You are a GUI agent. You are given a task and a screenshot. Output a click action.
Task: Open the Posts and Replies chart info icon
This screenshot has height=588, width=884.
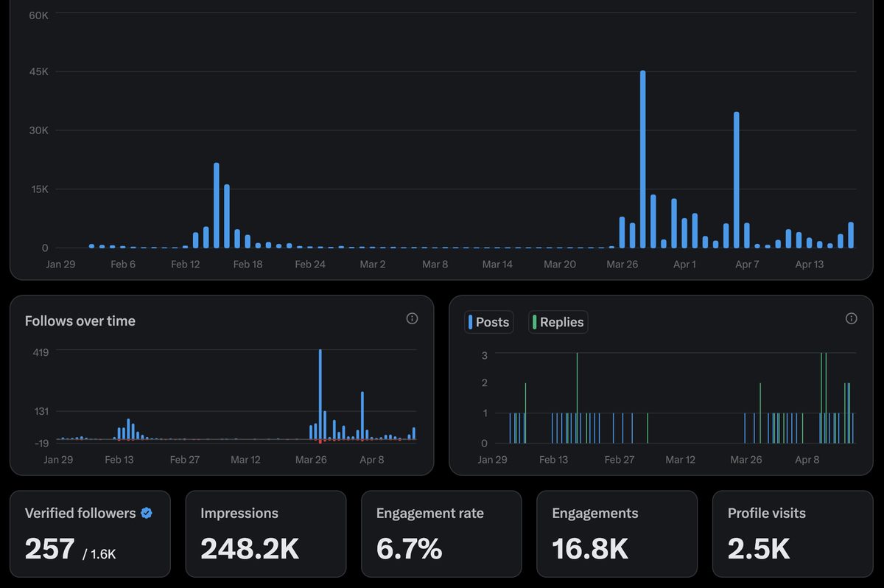851,318
